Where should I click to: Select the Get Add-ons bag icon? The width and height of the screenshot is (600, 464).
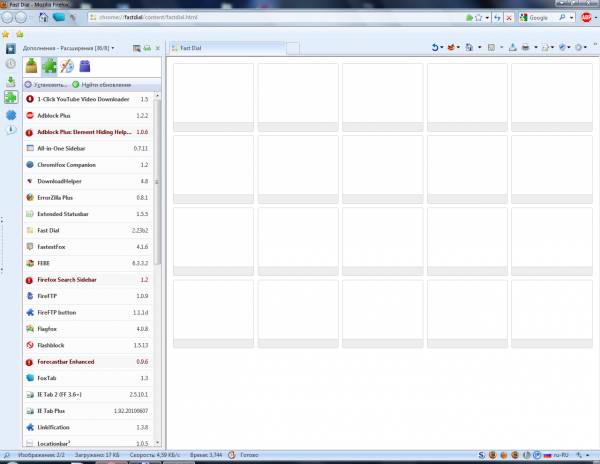[x=31, y=66]
